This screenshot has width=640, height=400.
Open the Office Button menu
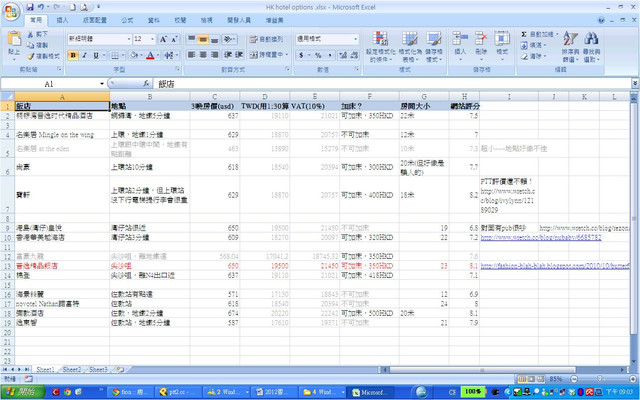[11, 11]
